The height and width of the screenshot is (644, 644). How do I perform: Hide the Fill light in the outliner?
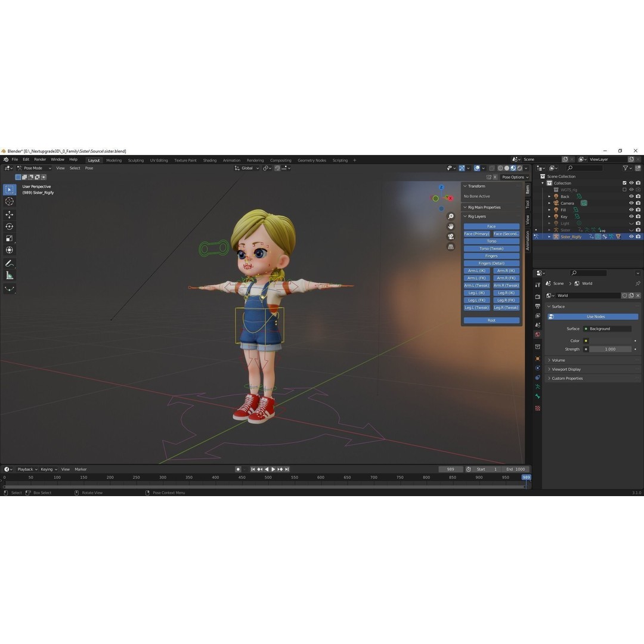631,210
